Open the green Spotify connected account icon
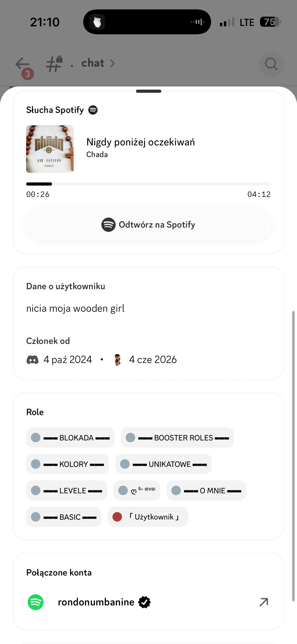This screenshot has width=297, height=644. click(36, 602)
